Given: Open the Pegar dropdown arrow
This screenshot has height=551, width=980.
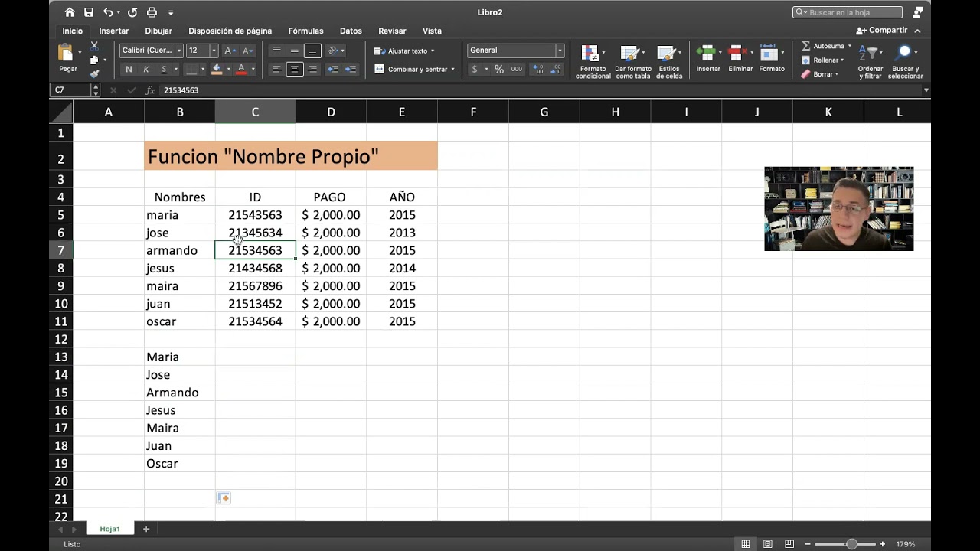Looking at the screenshot, I should tap(80, 53).
